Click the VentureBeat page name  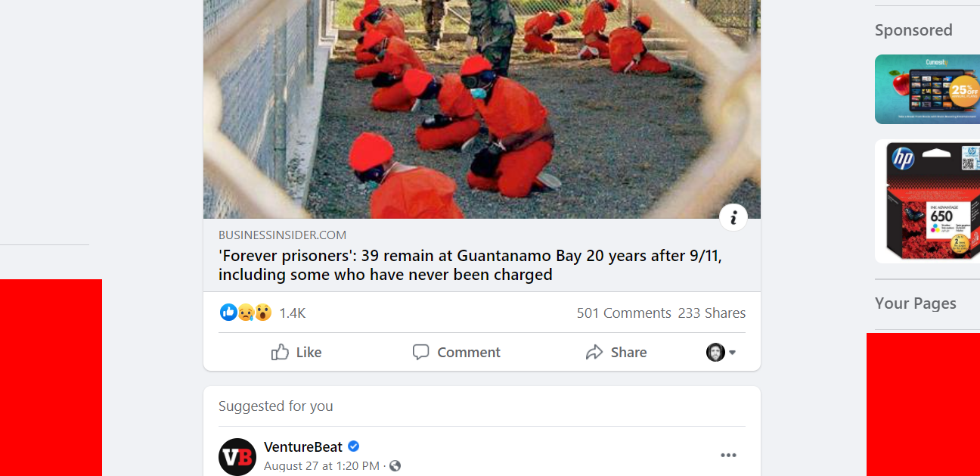click(303, 446)
